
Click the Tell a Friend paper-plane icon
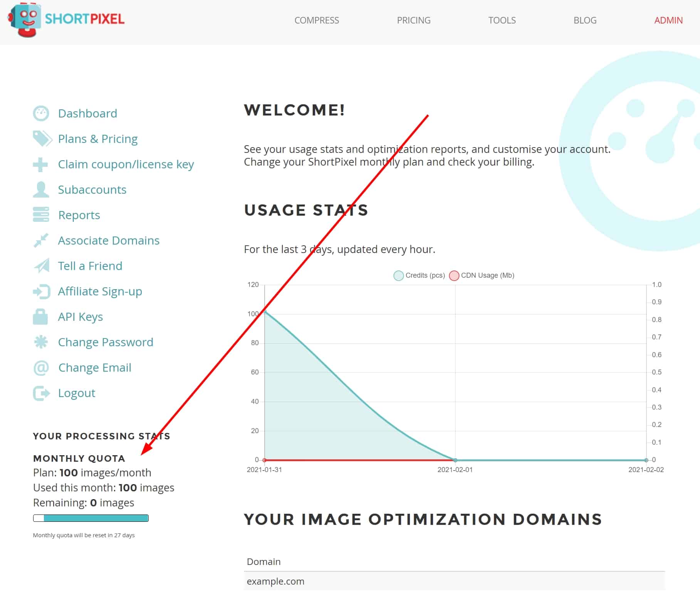42,266
